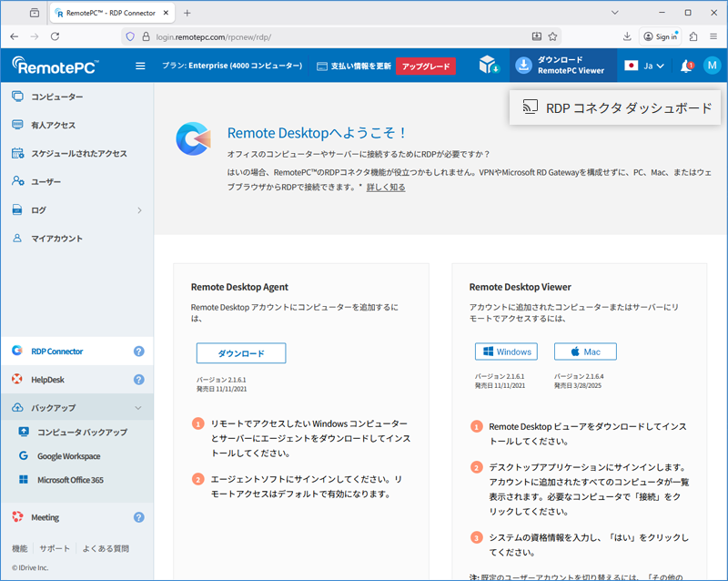
Task: Click the 詳しく知る link
Action: click(386, 188)
